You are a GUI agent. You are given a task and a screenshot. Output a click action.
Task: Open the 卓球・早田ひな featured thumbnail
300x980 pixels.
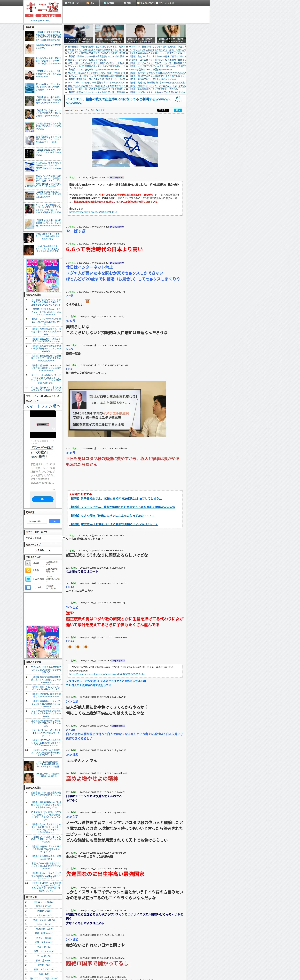coord(141,34)
